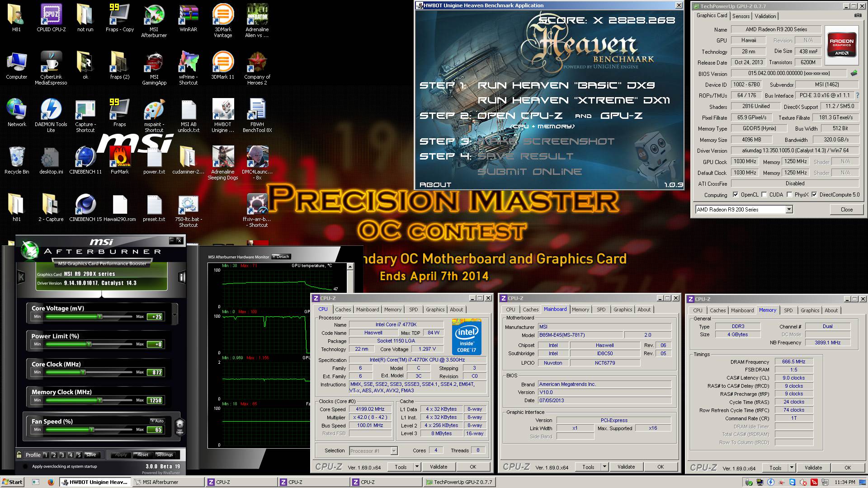Click the GPU-Z BIOS save chip icon

[x=854, y=73]
